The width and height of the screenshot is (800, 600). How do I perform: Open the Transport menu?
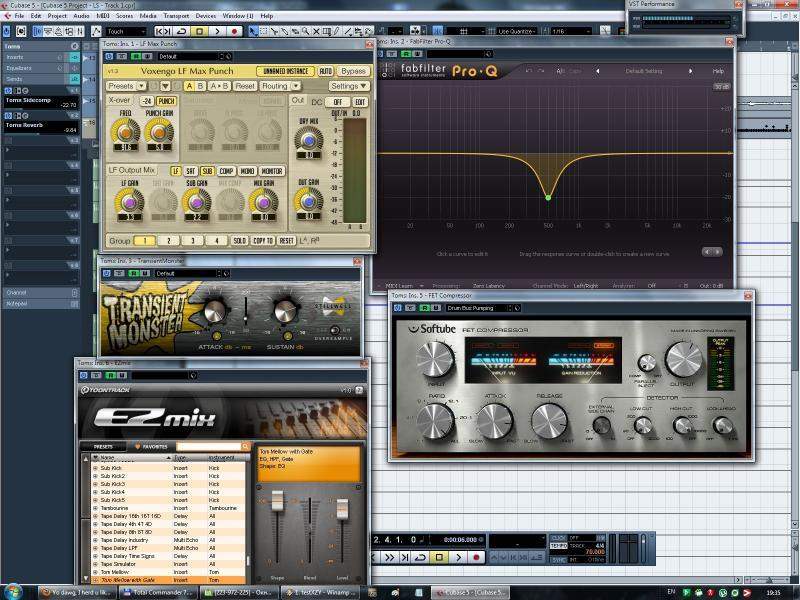[x=177, y=16]
